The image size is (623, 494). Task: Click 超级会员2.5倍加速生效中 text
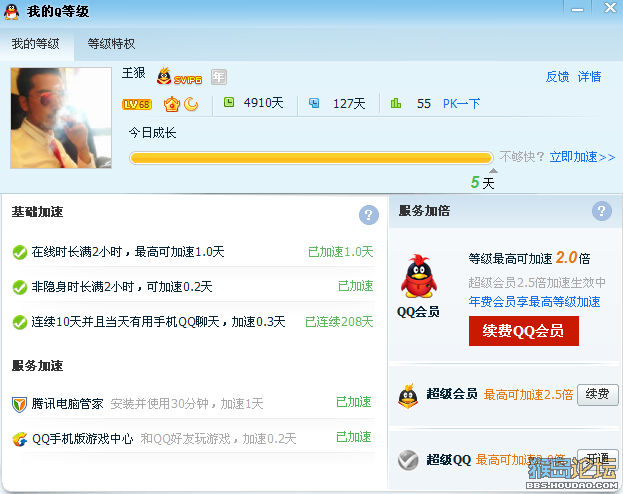[x=537, y=283]
